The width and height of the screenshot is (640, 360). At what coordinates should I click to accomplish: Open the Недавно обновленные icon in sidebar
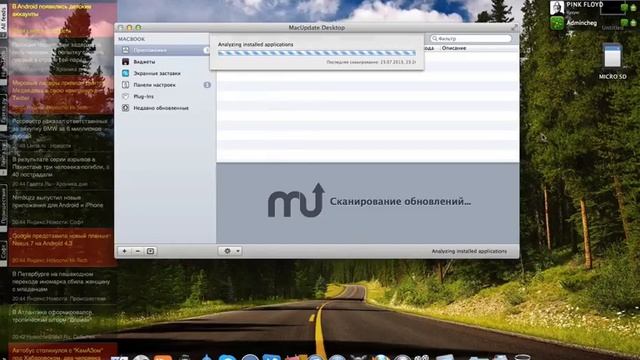pos(125,108)
